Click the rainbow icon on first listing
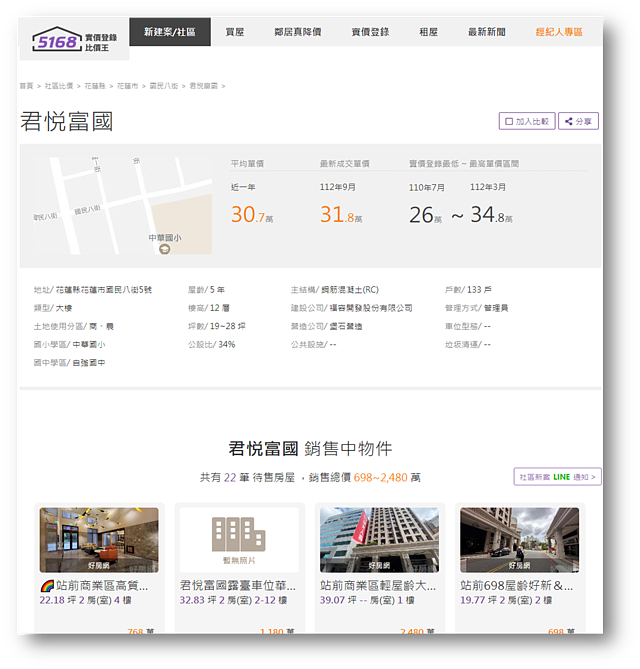The width and height of the screenshot is (640, 669). point(47,586)
